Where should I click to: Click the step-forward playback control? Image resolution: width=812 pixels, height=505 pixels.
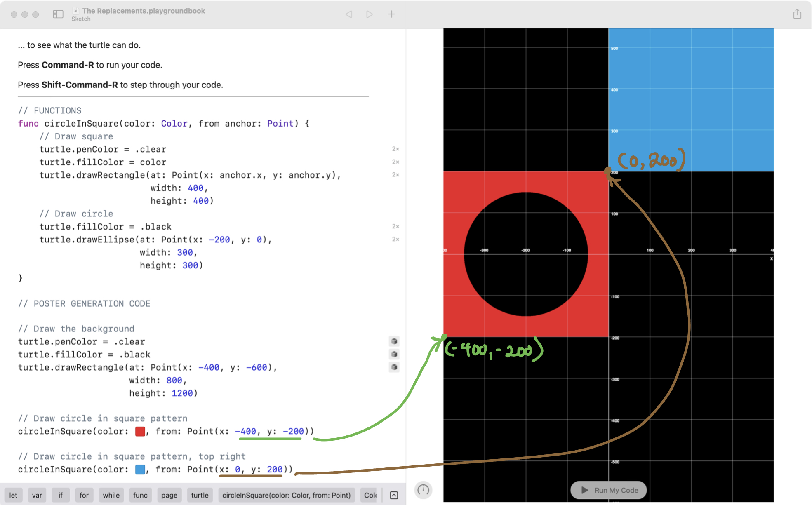point(370,14)
